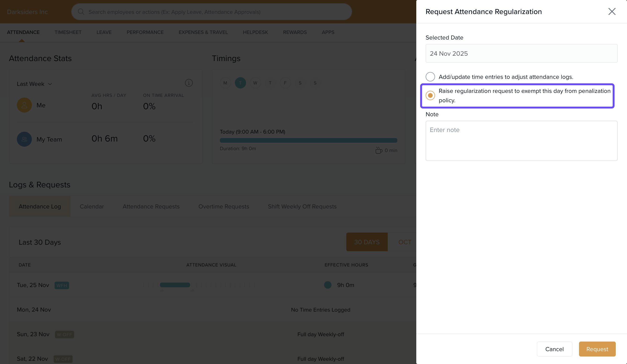Click the My Team avatar icon

24,139
